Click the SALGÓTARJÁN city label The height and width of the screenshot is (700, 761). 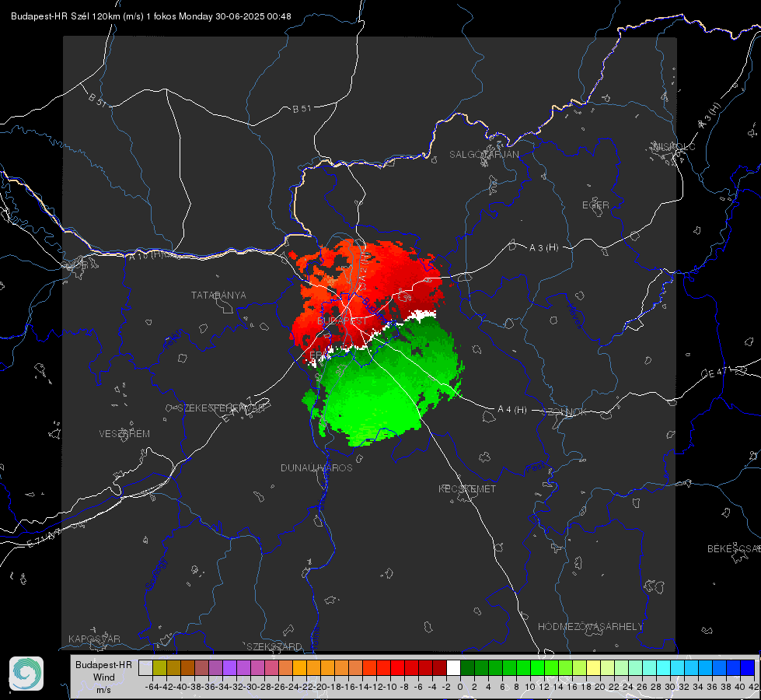click(483, 155)
